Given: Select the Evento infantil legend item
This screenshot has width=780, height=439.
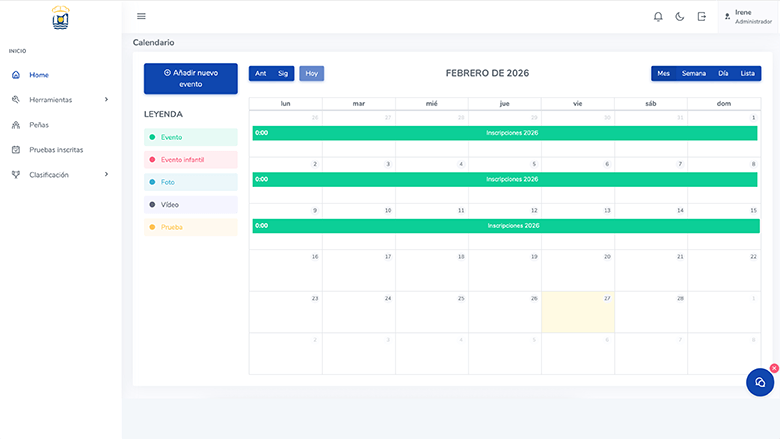Looking at the screenshot, I should tap(190, 160).
